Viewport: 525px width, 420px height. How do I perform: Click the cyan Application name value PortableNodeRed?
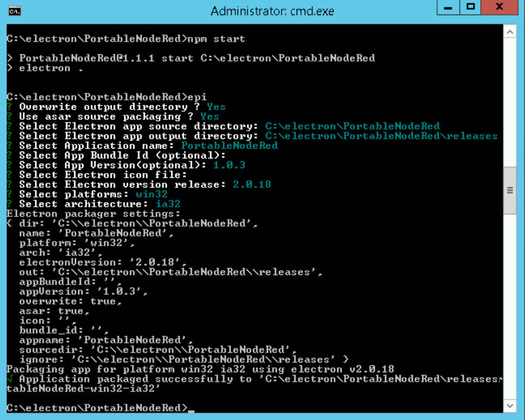pyautogui.click(x=229, y=146)
